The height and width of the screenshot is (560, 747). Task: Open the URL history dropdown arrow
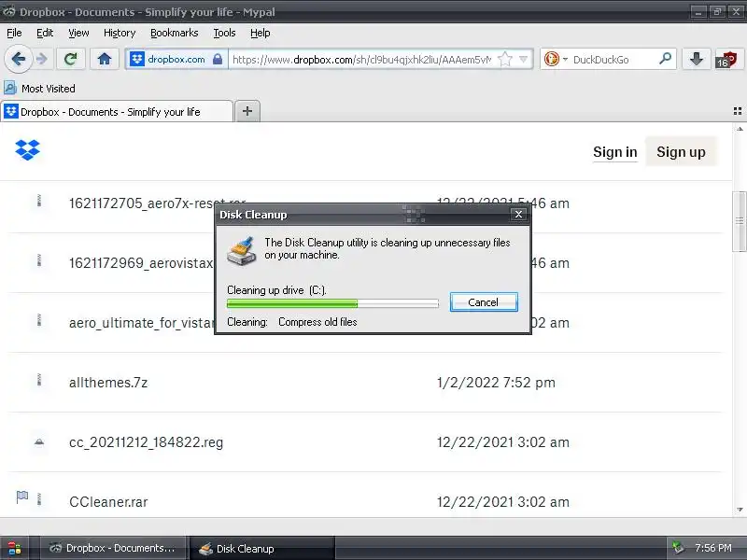[524, 59]
